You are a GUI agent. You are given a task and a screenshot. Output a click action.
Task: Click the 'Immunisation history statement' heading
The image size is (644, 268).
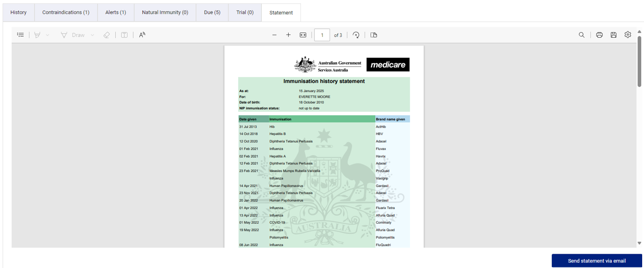324,81
